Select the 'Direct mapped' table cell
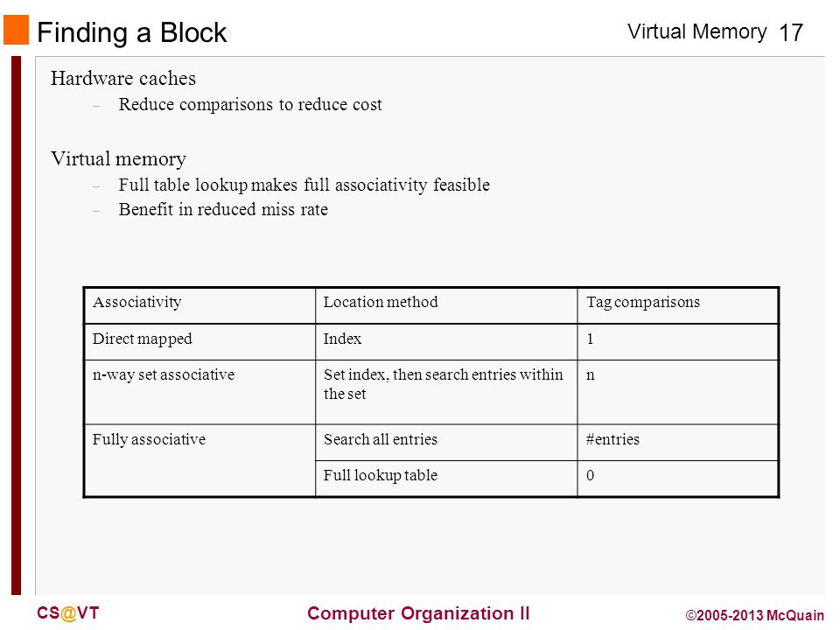840x630 pixels. (x=199, y=342)
